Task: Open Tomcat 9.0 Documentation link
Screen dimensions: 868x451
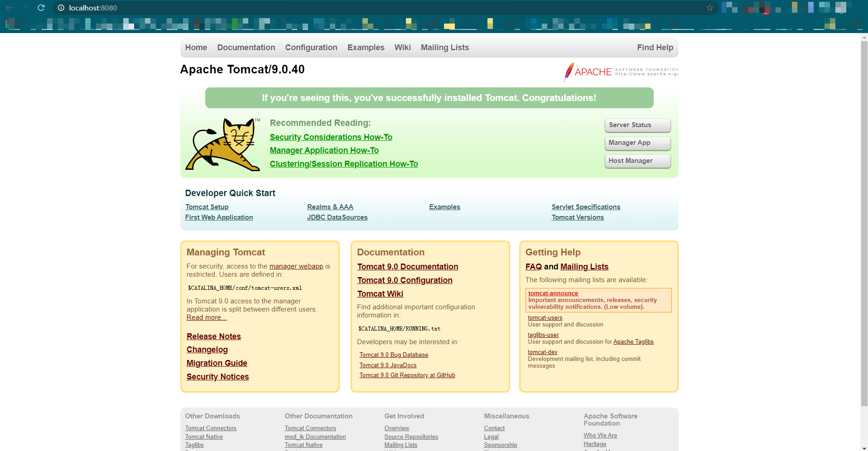Action: click(x=408, y=267)
